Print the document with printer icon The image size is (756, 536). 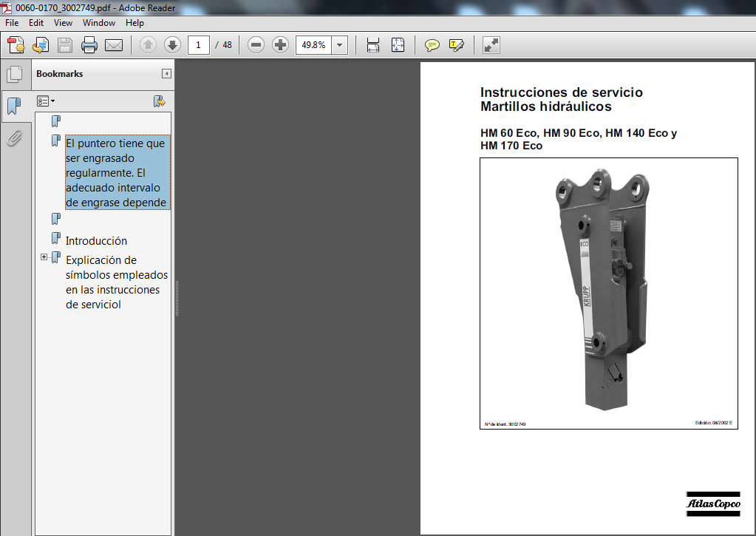[x=89, y=45]
